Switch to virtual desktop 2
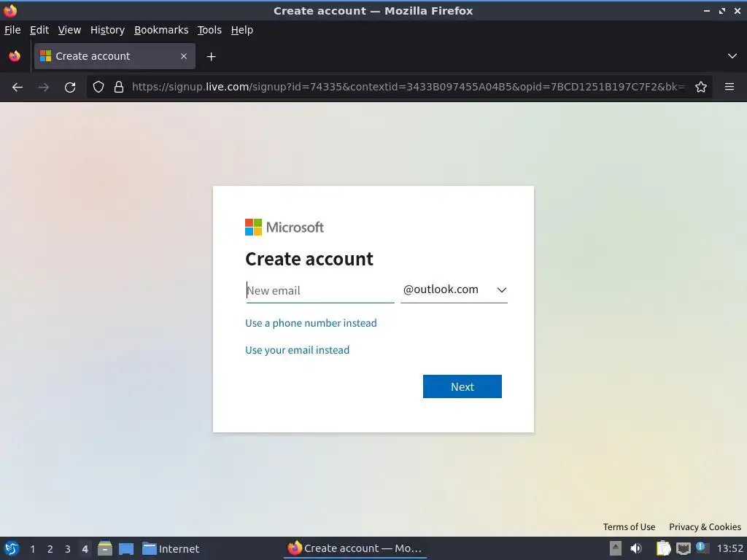Image resolution: width=747 pixels, height=560 pixels. point(50,549)
